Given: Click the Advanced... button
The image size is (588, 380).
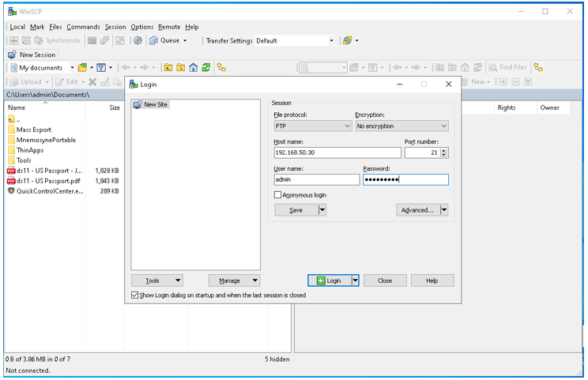Looking at the screenshot, I should (x=417, y=210).
